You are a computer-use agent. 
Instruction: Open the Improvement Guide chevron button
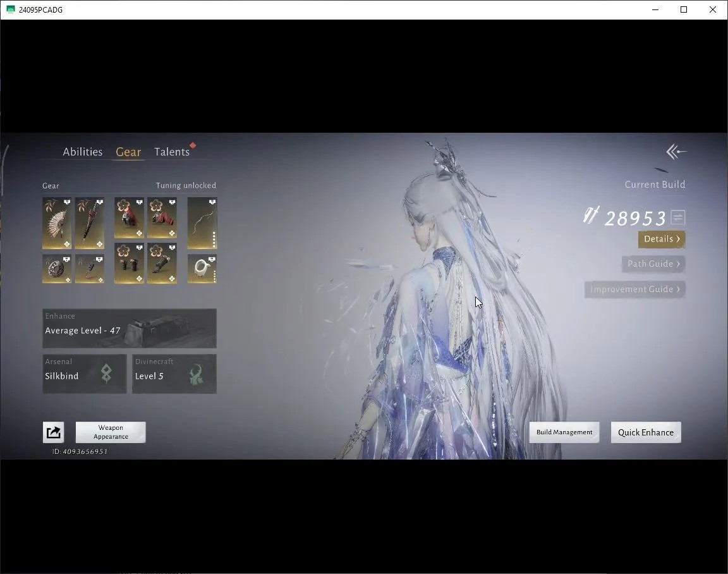(x=634, y=290)
